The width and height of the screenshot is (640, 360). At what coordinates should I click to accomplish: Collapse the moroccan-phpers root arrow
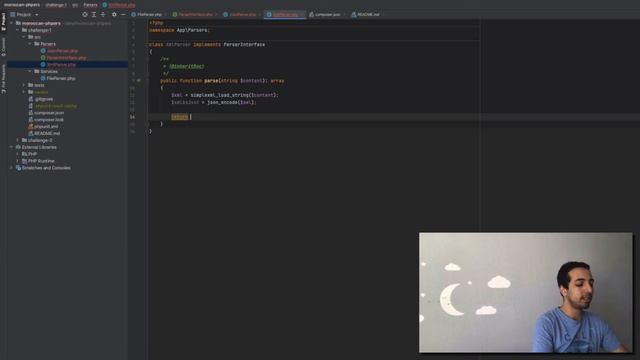(x=11, y=23)
